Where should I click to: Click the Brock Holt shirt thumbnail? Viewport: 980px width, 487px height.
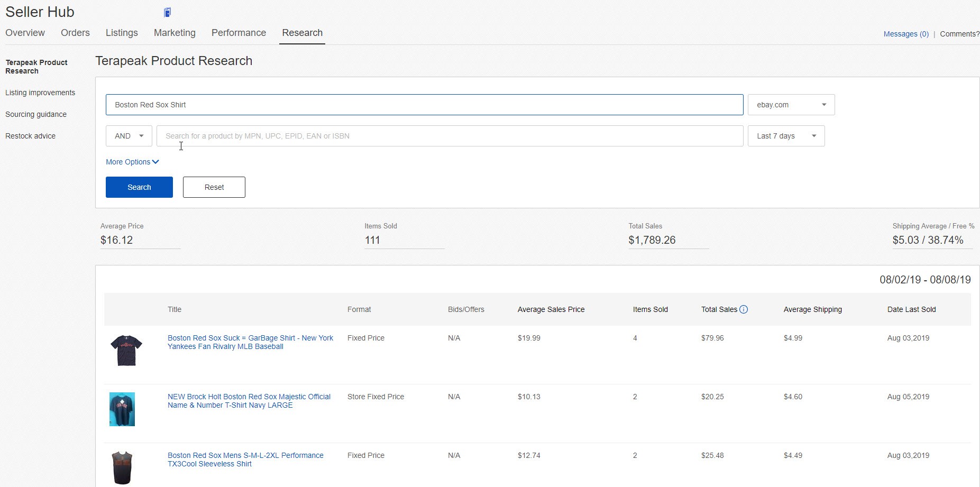pyautogui.click(x=122, y=409)
